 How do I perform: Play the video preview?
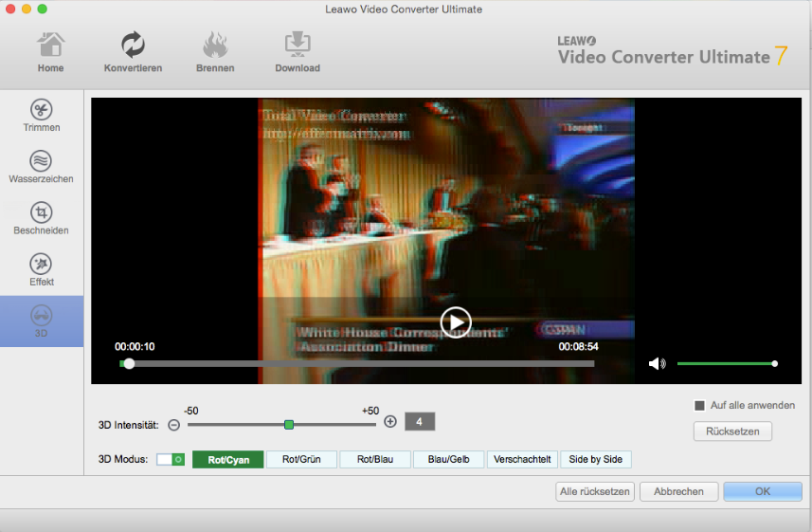(x=456, y=322)
